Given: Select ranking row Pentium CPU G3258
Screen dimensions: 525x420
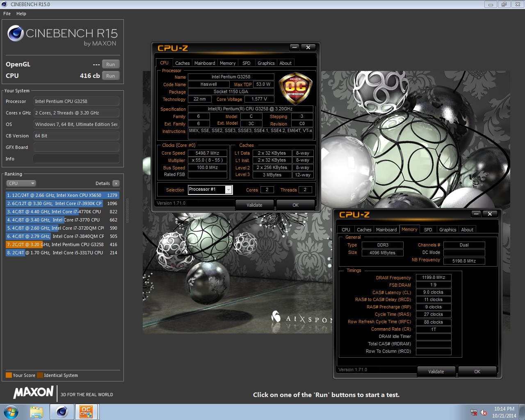Looking at the screenshot, I should point(62,244).
